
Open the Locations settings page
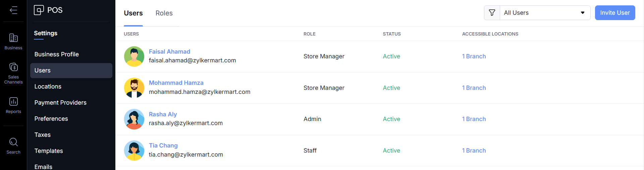coord(48,87)
